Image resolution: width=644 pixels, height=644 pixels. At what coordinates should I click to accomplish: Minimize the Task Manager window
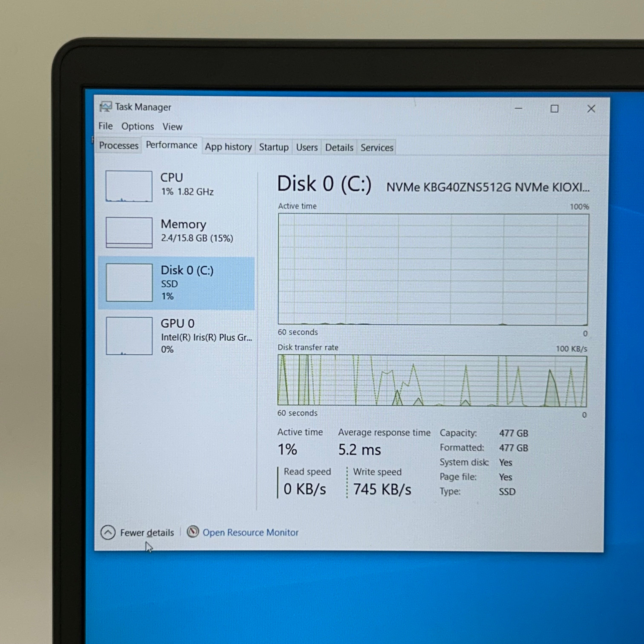[518, 108]
